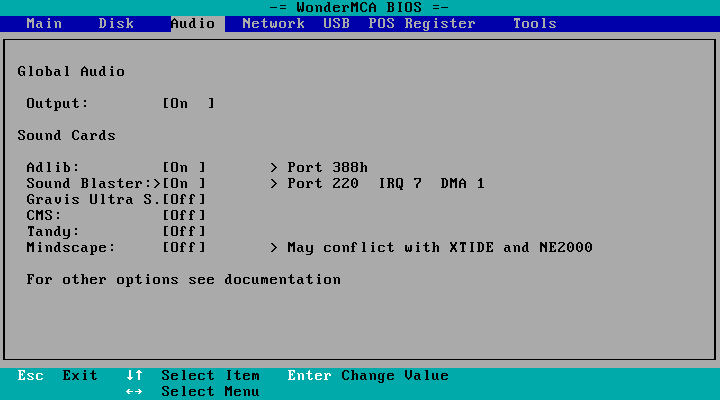
Task: Click the 'For other options see documentation' note
Action: click(x=184, y=279)
